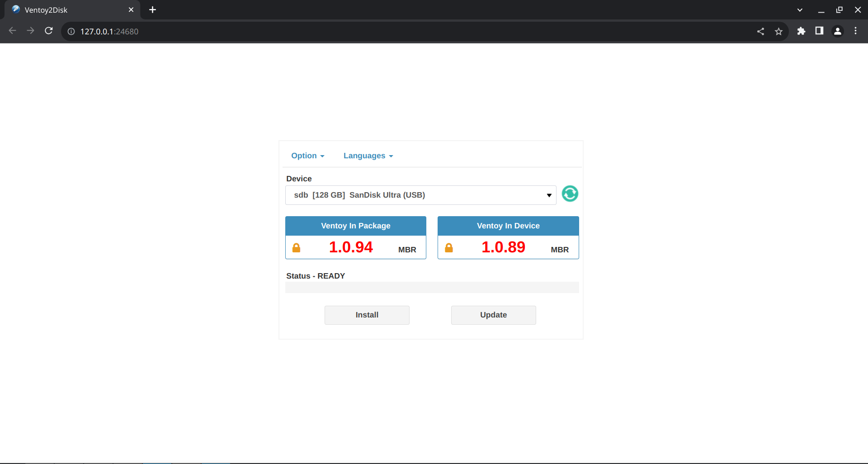Open the browser three-dot menu
868x464 pixels.
(x=855, y=31)
